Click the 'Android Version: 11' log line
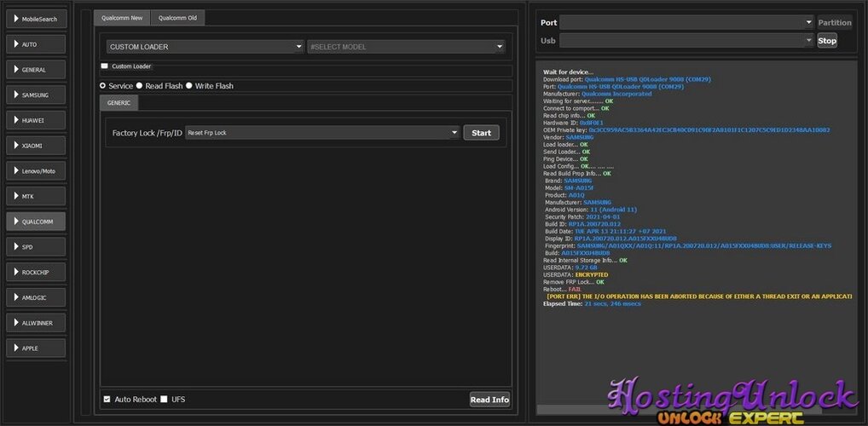 [x=591, y=210]
